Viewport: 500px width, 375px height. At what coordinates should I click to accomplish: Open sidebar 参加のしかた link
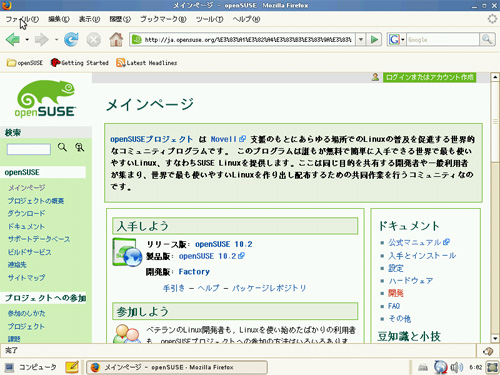[x=26, y=313]
